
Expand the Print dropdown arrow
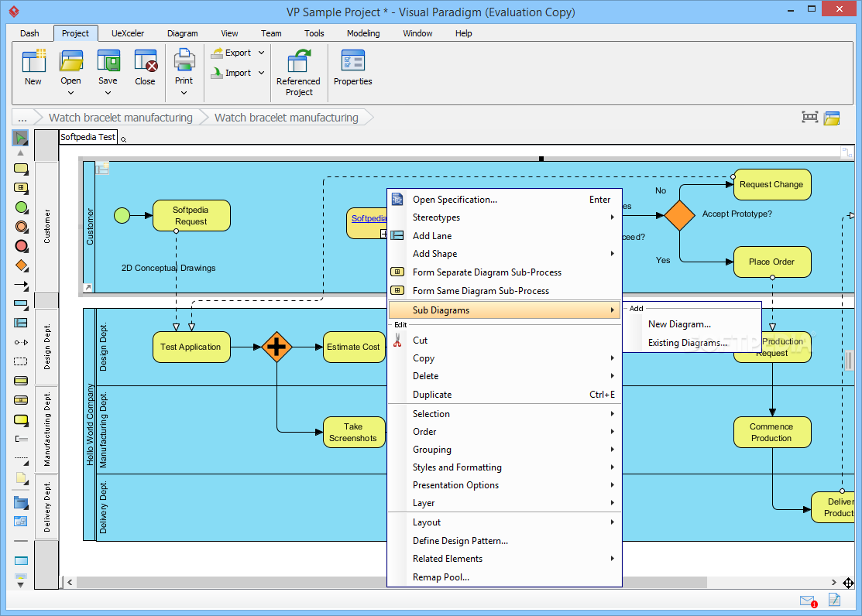(x=184, y=93)
